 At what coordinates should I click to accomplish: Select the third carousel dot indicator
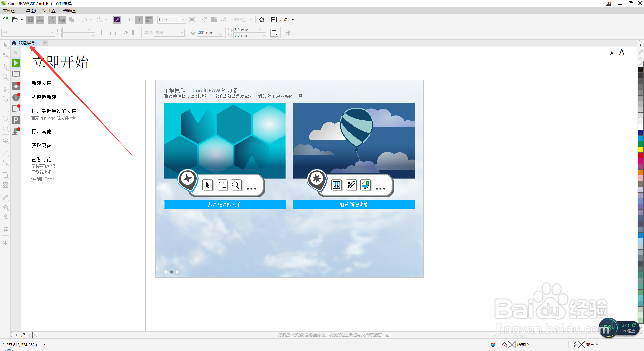[x=177, y=272]
